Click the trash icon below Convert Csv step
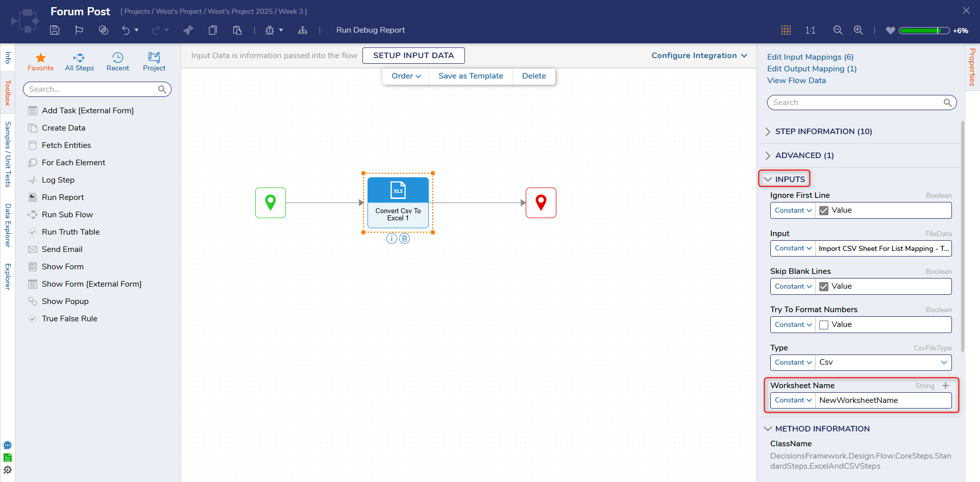The height and width of the screenshot is (482, 980). 404,239
